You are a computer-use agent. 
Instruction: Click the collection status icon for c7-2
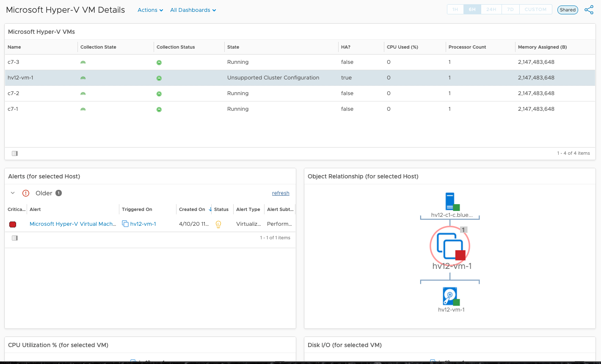tap(159, 94)
